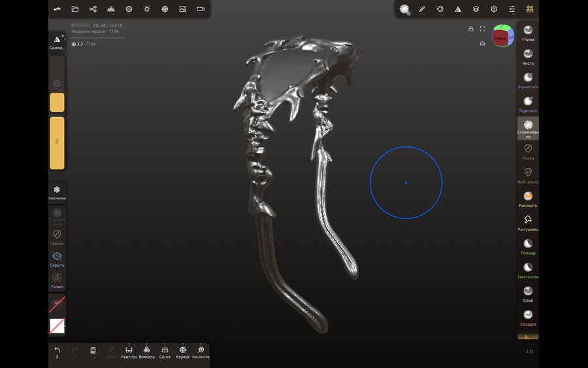Select the Скрыть hide tool
The height and width of the screenshot is (368, 588).
pos(57,259)
